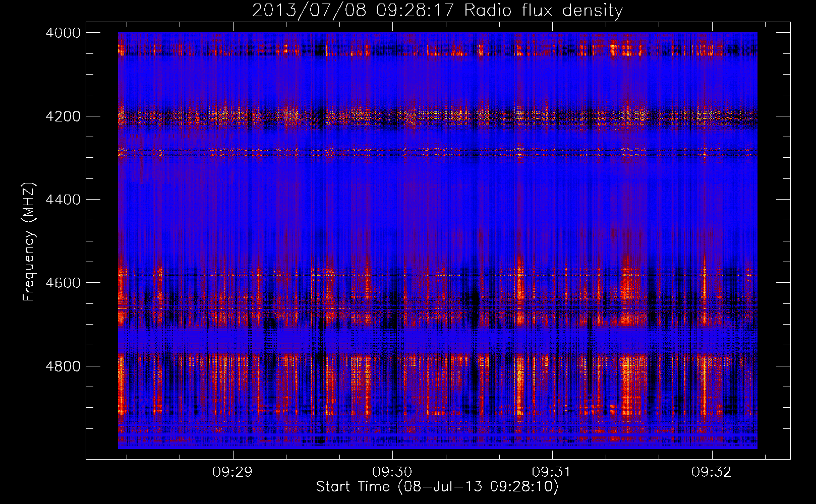This screenshot has height=504, width=816.
Task: Click the plot title "2013/07/08 09:28:17 Radio flux density"
Action: pyautogui.click(x=437, y=11)
